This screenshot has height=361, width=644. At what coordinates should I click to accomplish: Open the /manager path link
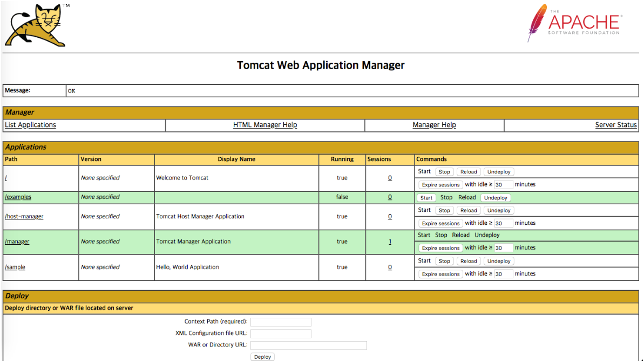pos(17,242)
